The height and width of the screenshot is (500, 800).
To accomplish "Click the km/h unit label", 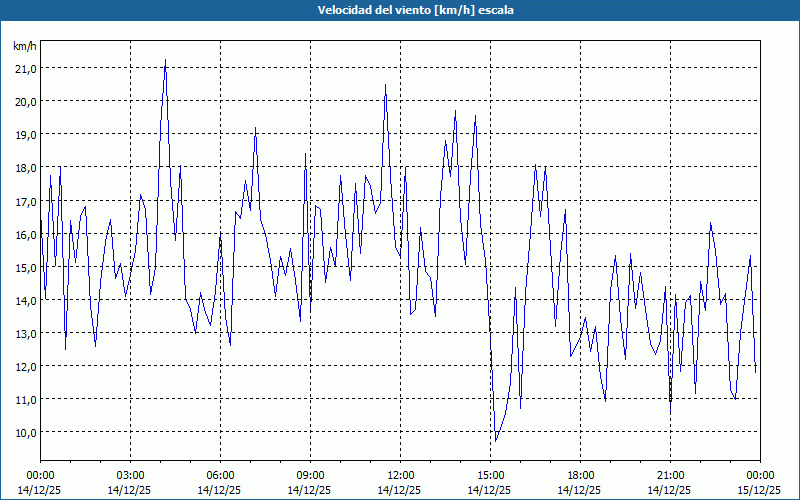I will 25,46.
